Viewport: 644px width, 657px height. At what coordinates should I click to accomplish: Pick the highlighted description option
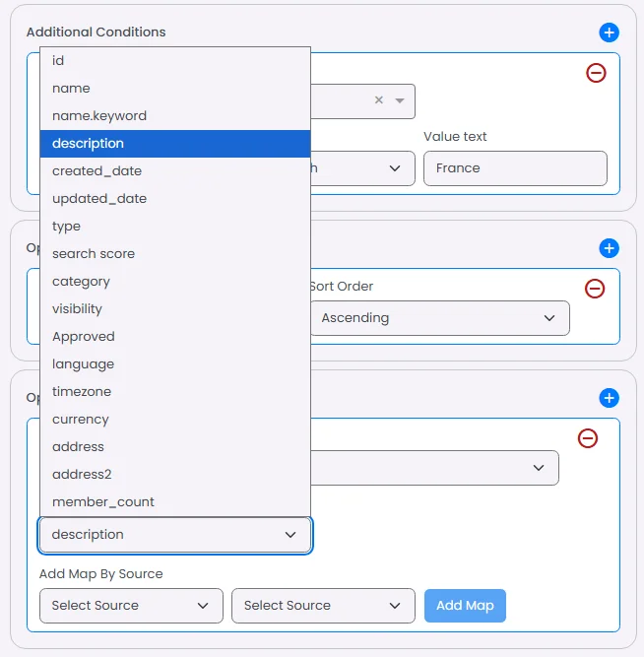pos(175,144)
